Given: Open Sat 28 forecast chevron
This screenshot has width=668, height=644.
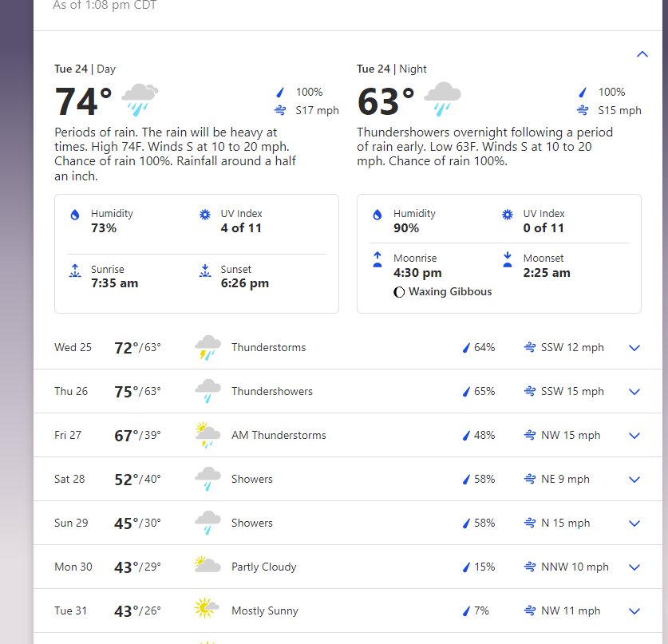Looking at the screenshot, I should click(x=634, y=480).
